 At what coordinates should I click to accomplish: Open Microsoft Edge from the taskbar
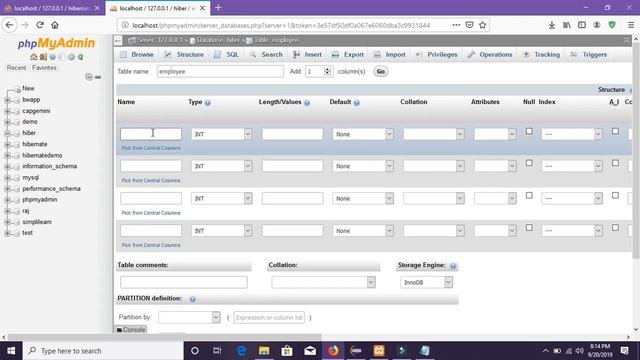coord(241,351)
